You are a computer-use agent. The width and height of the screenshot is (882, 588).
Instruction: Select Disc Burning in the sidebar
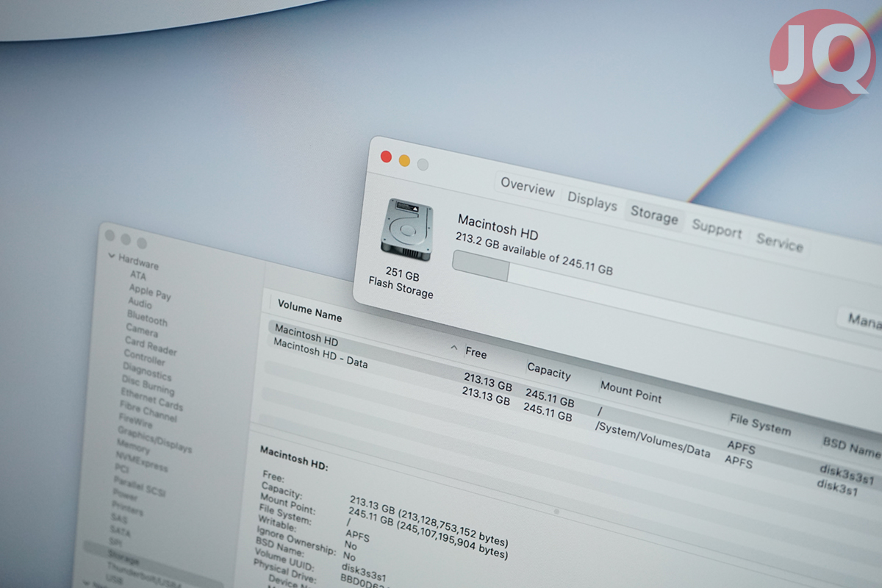click(x=148, y=385)
